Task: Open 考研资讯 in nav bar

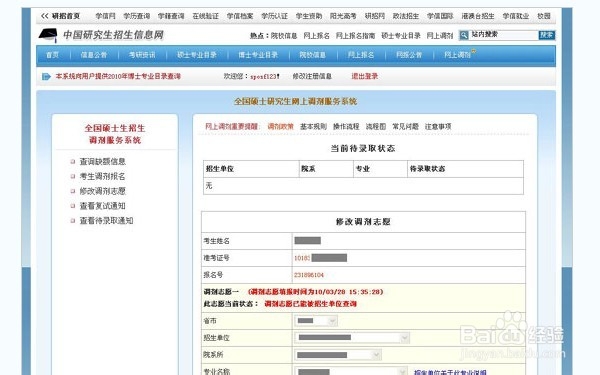Action: pyautogui.click(x=142, y=55)
